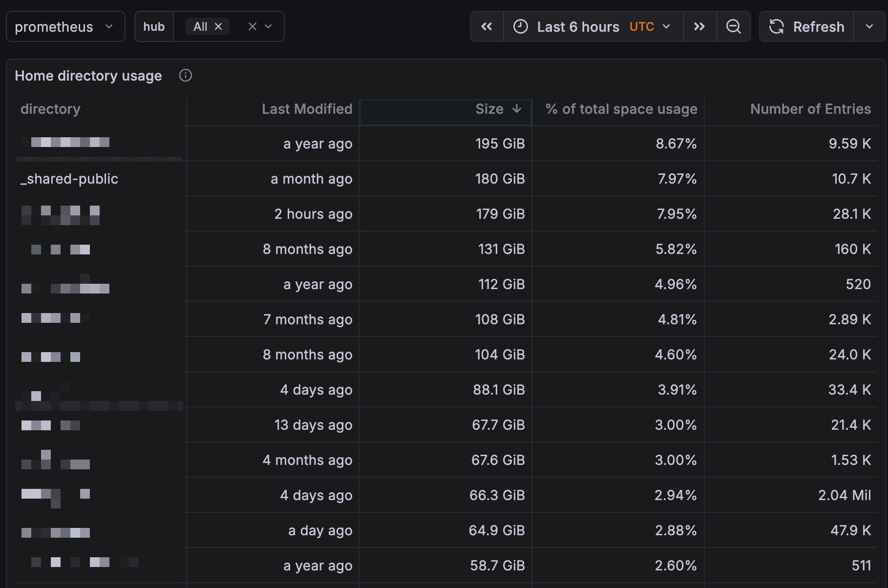Expand the hub variable dropdown chevron
888x588 pixels.
[x=268, y=26]
